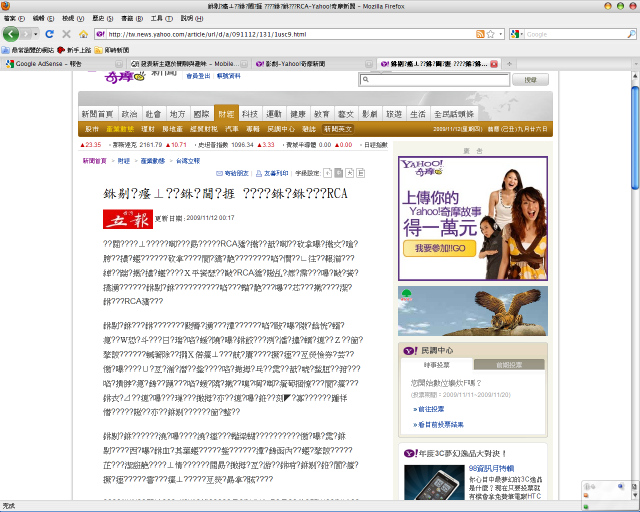Image resolution: width=640 pixels, height=512 pixels.
Task: Reload the current page
Action: tap(49, 34)
